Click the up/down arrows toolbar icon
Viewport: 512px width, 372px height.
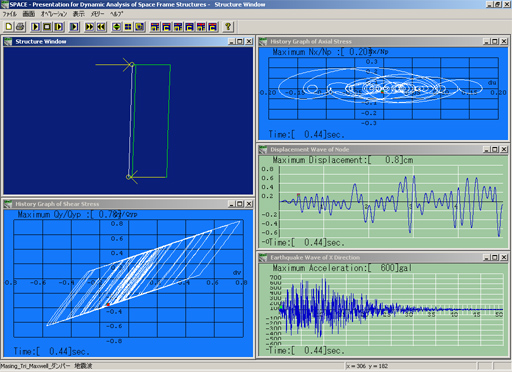pos(116,27)
